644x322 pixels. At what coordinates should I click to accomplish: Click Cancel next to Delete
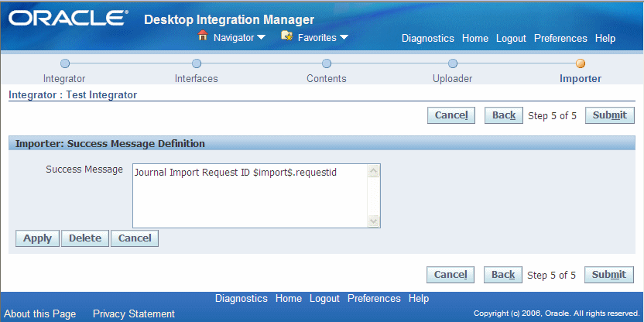[135, 238]
